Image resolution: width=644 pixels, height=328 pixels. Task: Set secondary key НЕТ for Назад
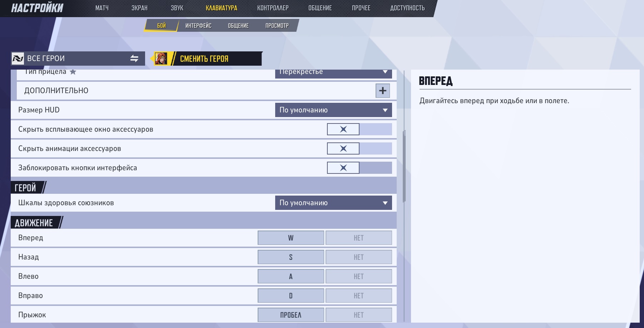click(359, 257)
